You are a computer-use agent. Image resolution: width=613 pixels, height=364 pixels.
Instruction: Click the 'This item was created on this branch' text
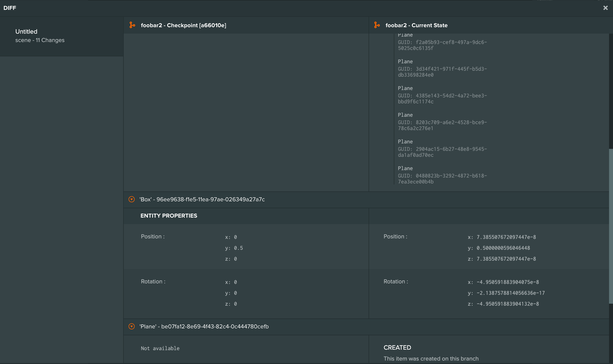431,359
